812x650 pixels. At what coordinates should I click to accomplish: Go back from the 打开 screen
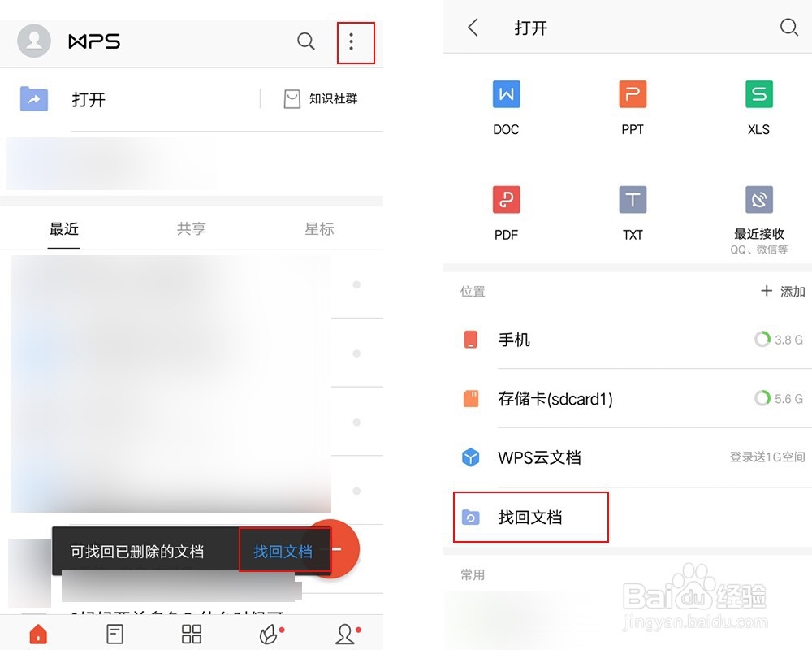473,27
